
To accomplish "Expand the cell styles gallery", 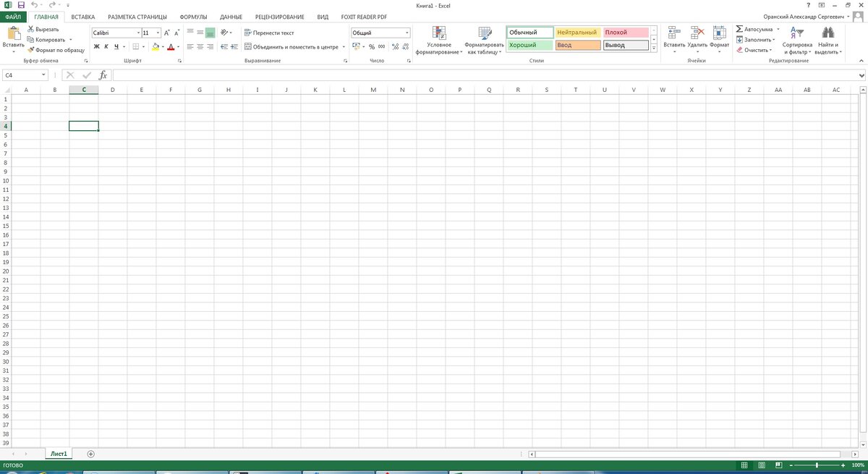I will coord(654,48).
